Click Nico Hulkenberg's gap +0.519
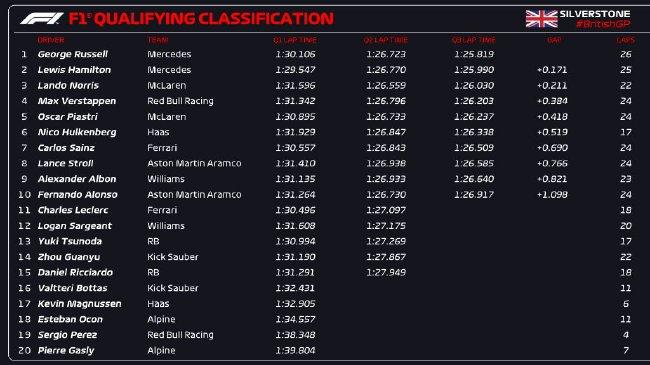 [552, 132]
